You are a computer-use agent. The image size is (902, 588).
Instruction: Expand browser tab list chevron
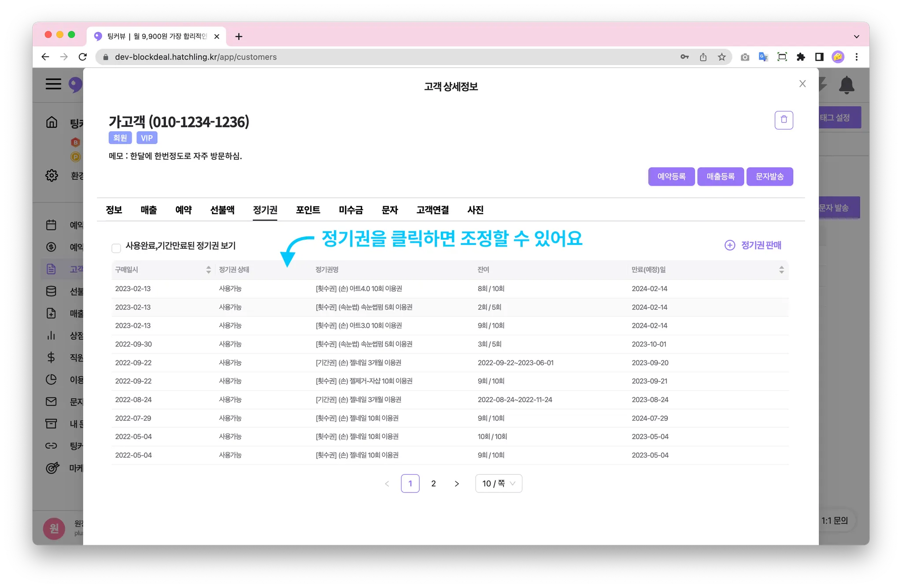856,37
